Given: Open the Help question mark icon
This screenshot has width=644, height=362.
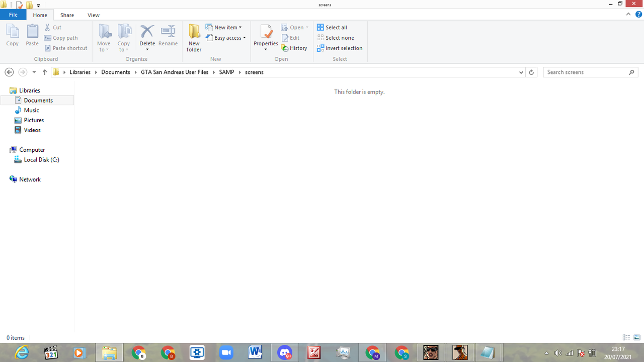Looking at the screenshot, I should pos(639,15).
